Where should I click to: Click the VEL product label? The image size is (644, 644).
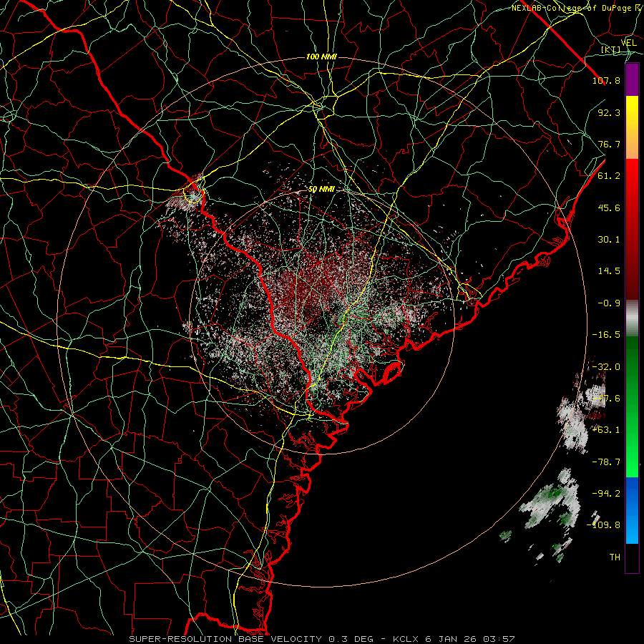pos(628,43)
